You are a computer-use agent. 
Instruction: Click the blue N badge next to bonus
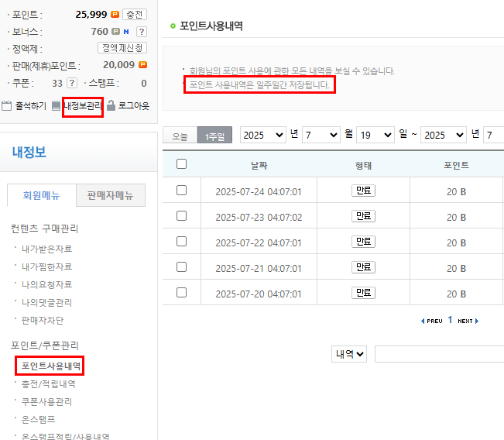pyautogui.click(x=126, y=32)
